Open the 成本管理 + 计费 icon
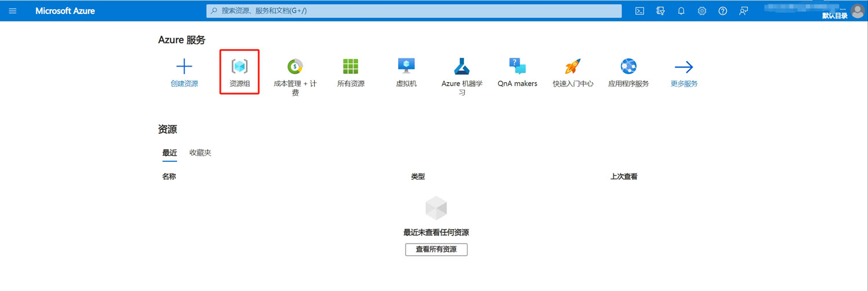Screen dimensions: 868x291 point(295,67)
